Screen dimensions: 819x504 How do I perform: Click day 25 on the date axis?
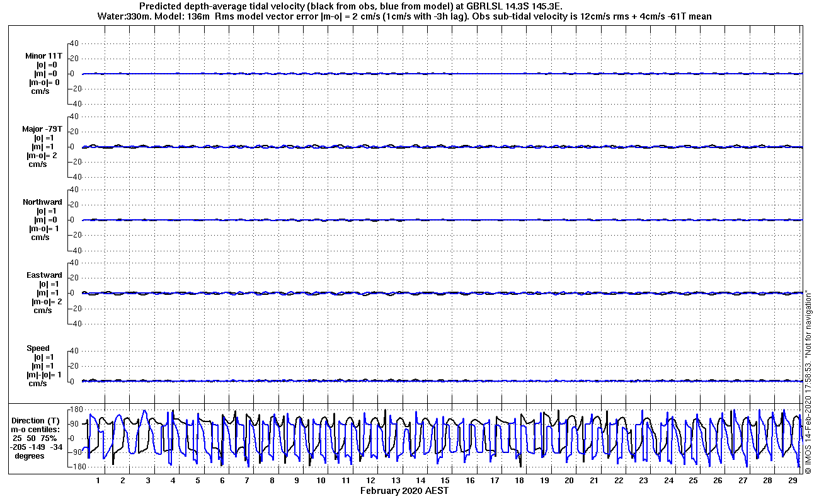[693, 481]
